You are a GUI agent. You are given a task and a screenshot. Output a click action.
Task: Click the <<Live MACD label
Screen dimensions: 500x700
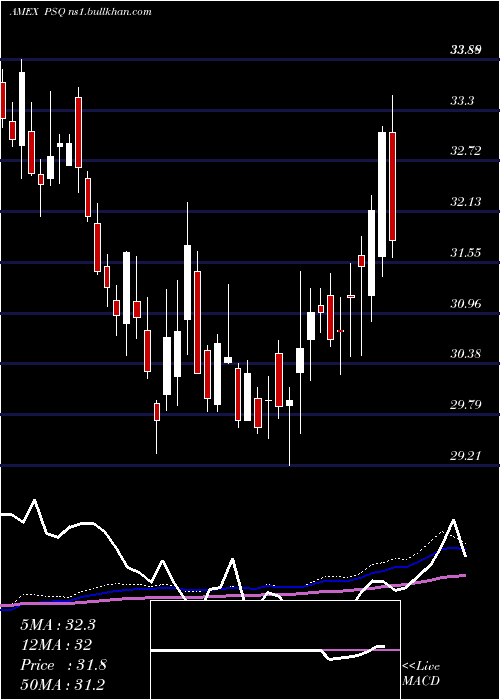pyautogui.click(x=421, y=674)
